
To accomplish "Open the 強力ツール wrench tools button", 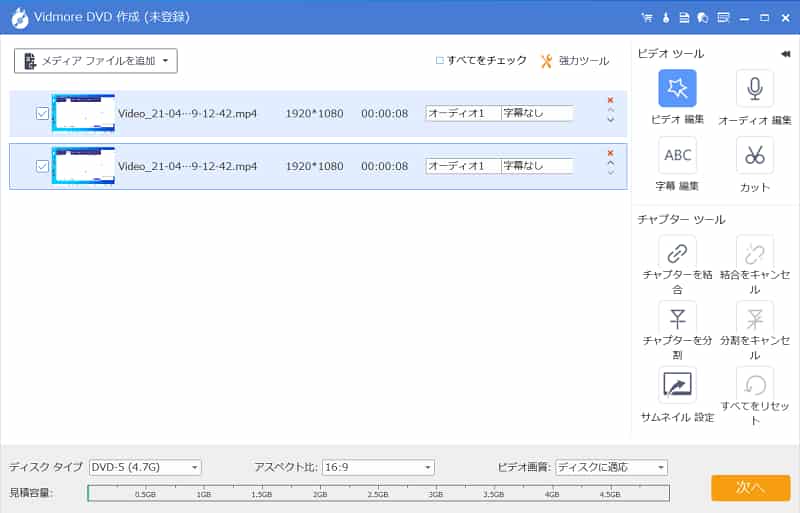I will tap(574, 61).
